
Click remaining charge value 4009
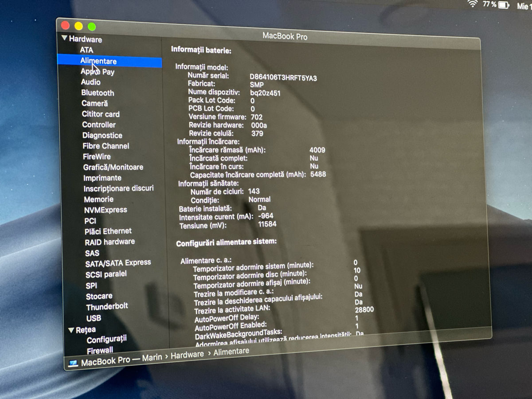pos(317,150)
